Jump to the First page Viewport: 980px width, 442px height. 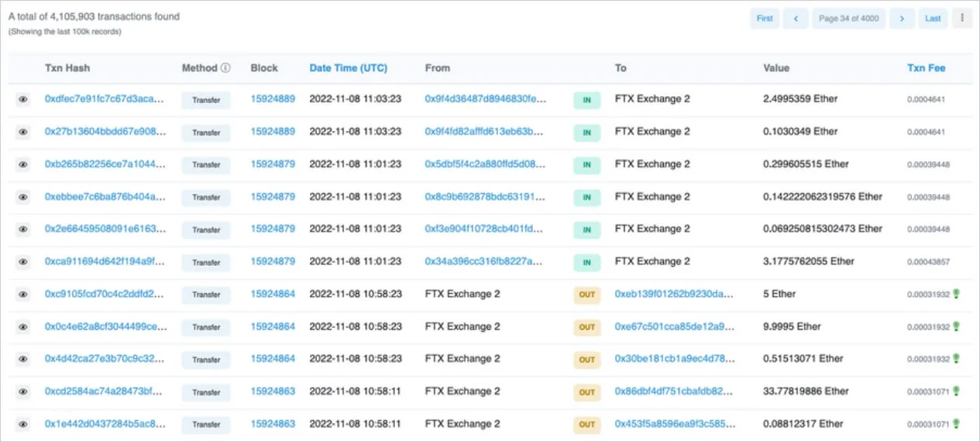click(x=765, y=19)
